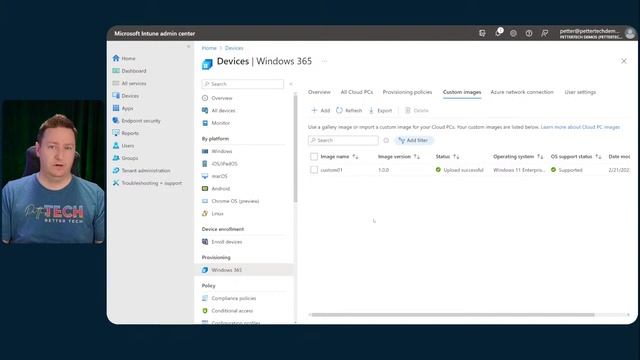Go to Devices breadcrumb link
This screenshot has height=360, width=640.
click(234, 48)
